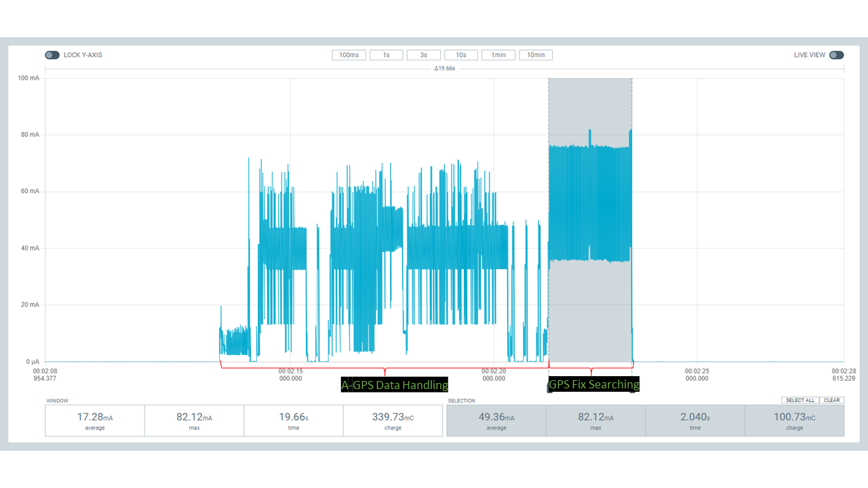Click the 49.36mA selection average value
Image resolution: width=868 pixels, height=488 pixels.
(496, 418)
